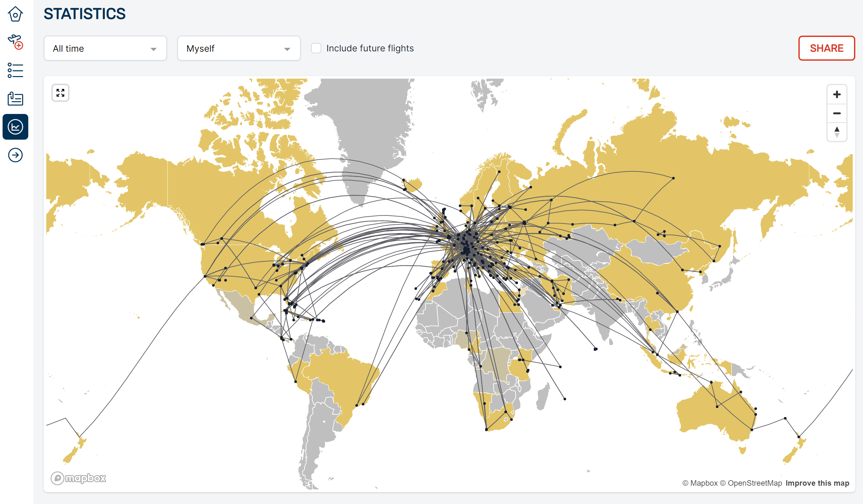Expand sidebar with the arrow circle icon
The image size is (863, 504).
[x=15, y=155]
